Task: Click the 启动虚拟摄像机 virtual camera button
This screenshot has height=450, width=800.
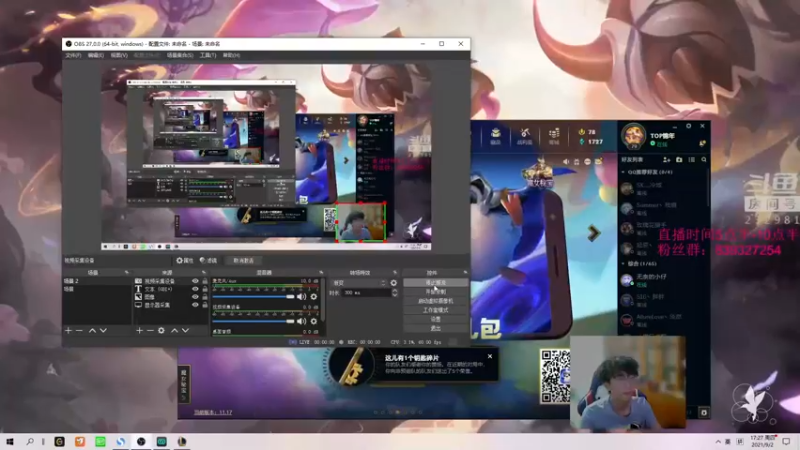Action: [435, 301]
